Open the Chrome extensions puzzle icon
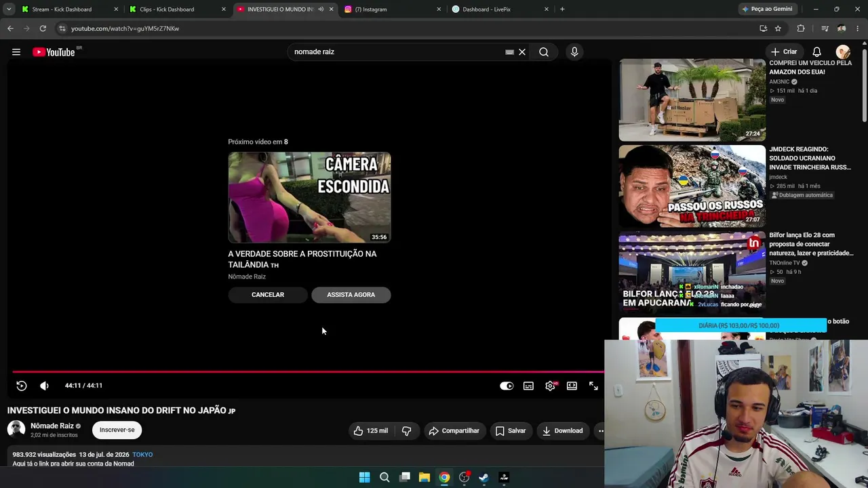The image size is (868, 488). click(x=801, y=28)
